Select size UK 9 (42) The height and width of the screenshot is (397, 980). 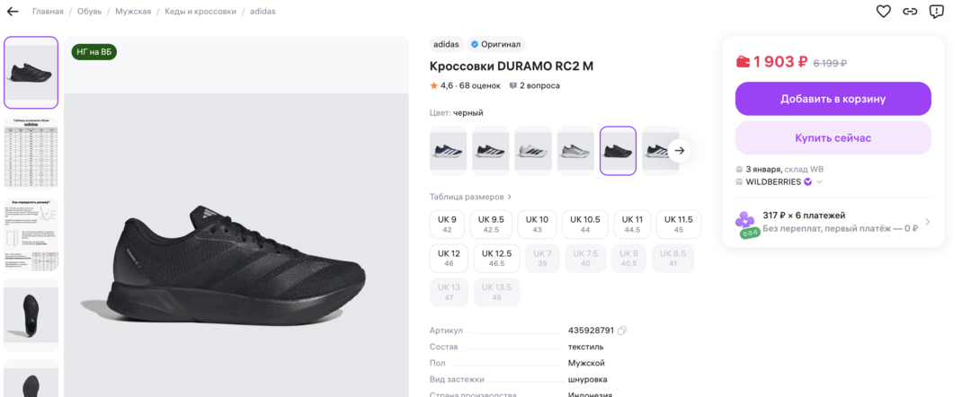click(447, 224)
